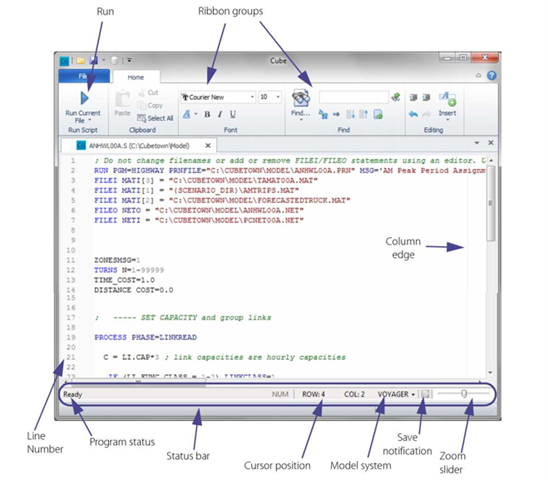Click the close-all-documents X at far right

(491, 143)
